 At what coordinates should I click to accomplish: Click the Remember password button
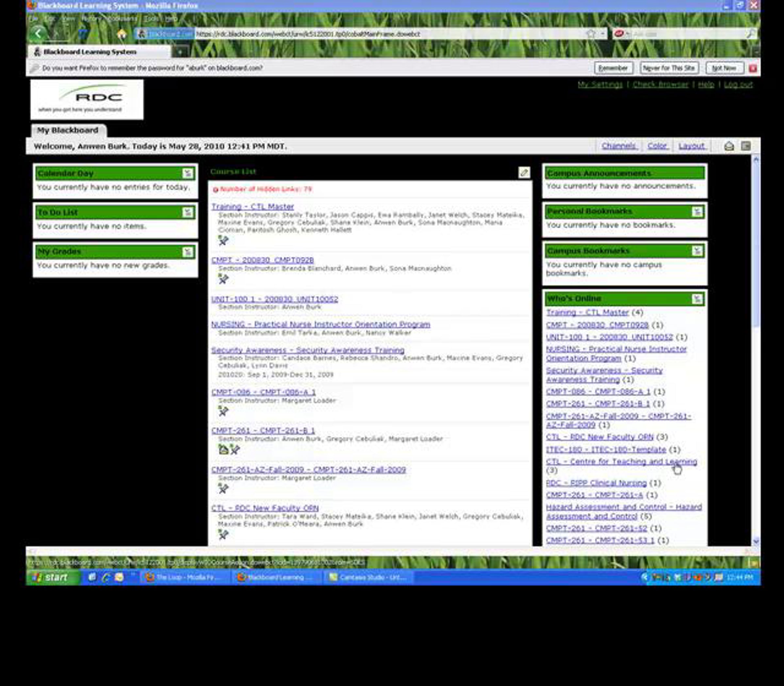point(613,68)
